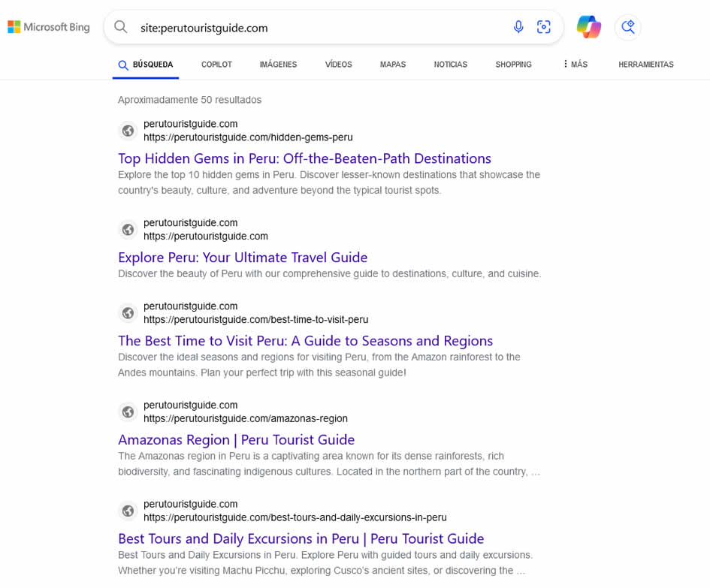710x588 pixels.
Task: Open 'Best Tours and Daily Excursions in Peru'
Action: (x=301, y=538)
